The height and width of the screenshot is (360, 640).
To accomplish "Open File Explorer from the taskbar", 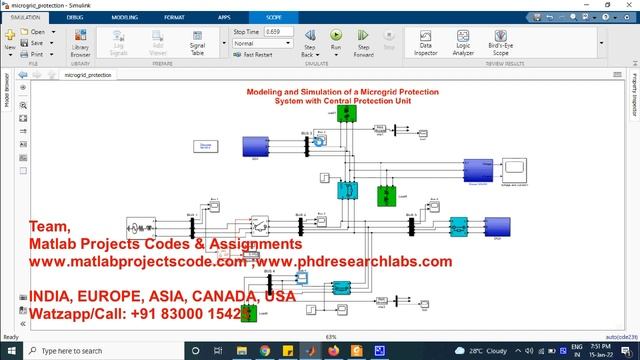I will pos(242,351).
